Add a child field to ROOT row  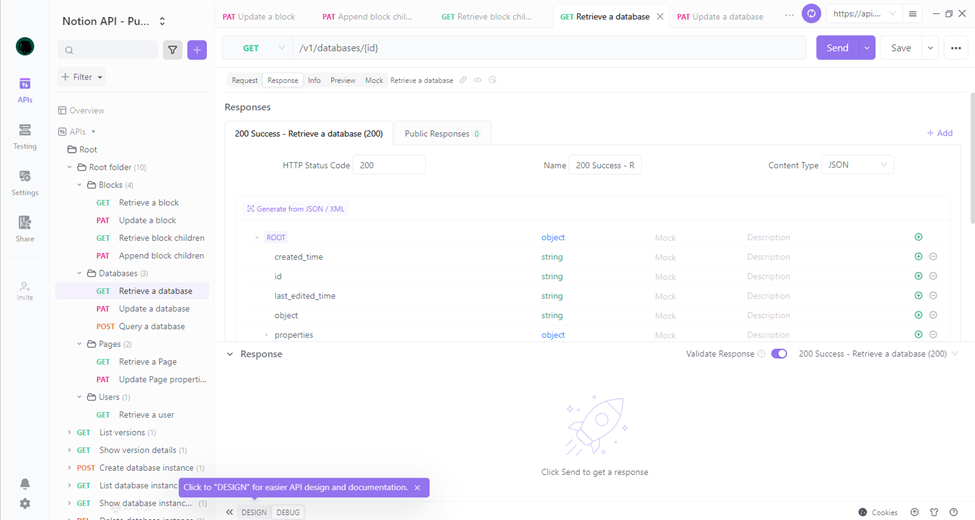(x=918, y=237)
